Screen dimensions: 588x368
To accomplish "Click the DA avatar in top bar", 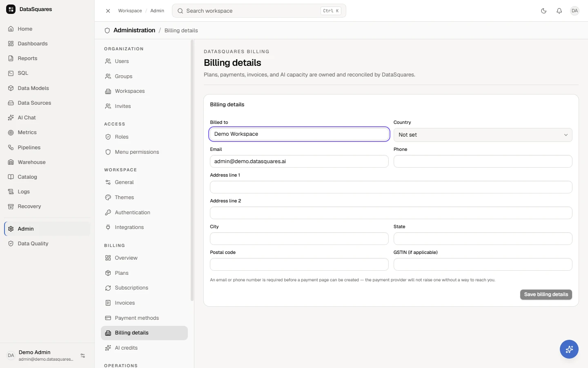I will click(x=575, y=11).
